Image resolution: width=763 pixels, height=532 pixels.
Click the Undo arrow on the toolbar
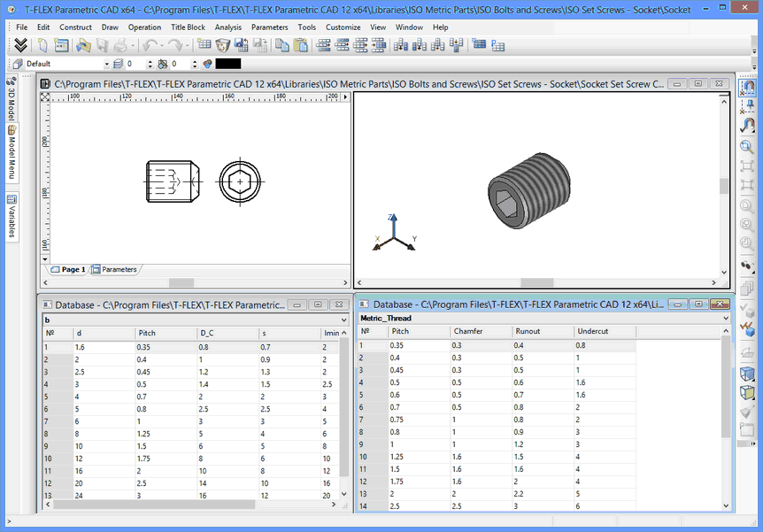click(x=150, y=45)
